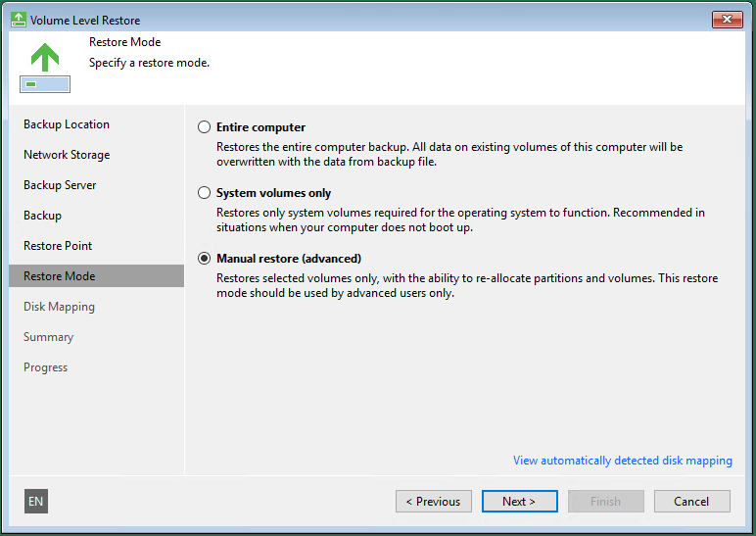The height and width of the screenshot is (536, 756).
Task: Click the 'Specify a restore mode.' subtitle
Action: [x=149, y=63]
